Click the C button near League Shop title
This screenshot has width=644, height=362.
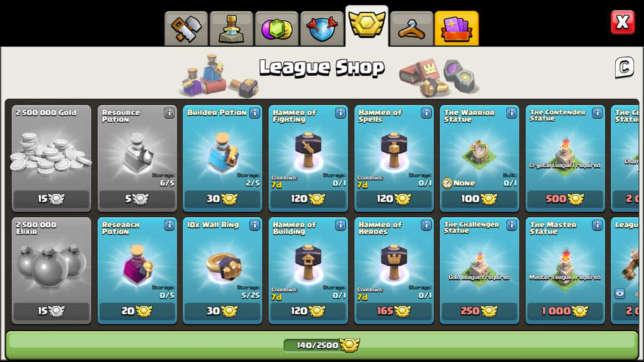tap(624, 67)
